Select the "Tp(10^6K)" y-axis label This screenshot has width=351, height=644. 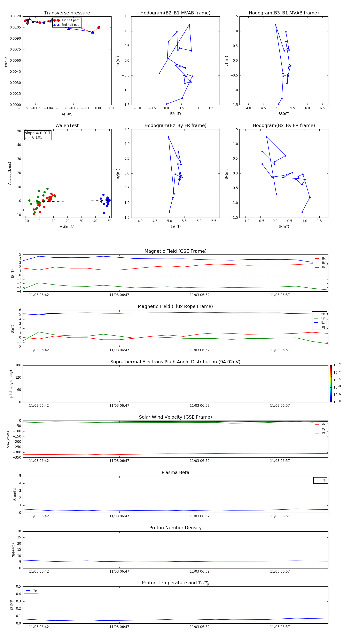[11, 605]
